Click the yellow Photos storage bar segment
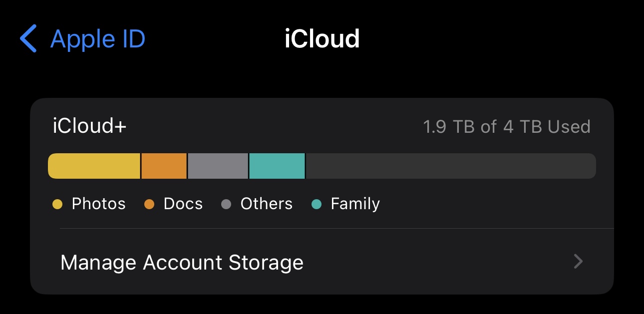644x314 pixels. tap(94, 166)
